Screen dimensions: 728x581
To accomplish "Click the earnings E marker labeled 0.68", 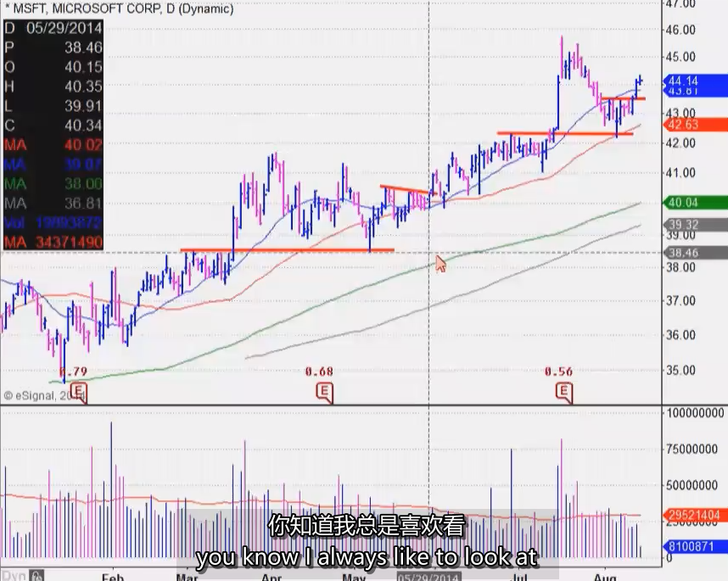I will [323, 391].
